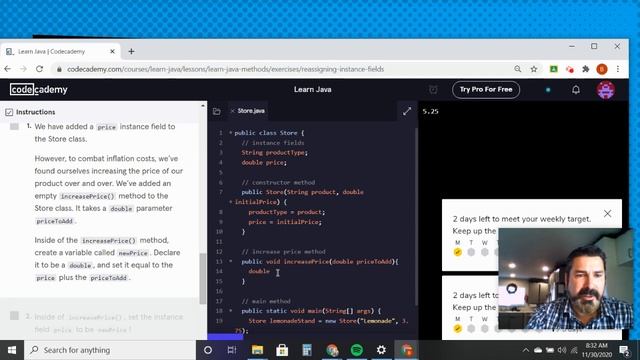Open Spotify from the taskbar
Viewport: 640px width, 360px height.
click(357, 350)
